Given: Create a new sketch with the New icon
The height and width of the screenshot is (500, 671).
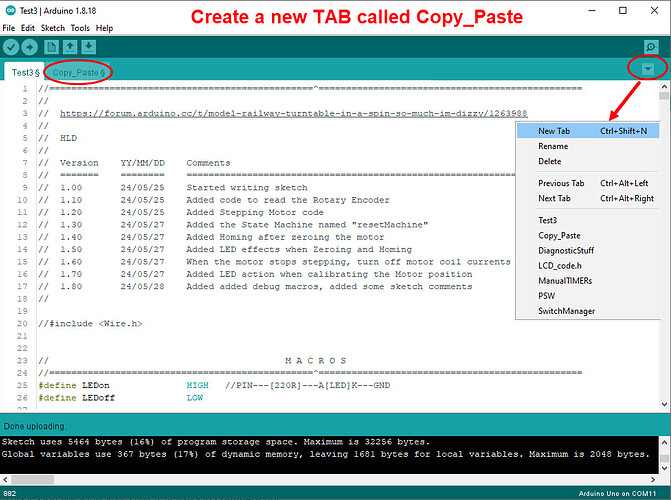Looking at the screenshot, I should (51, 47).
